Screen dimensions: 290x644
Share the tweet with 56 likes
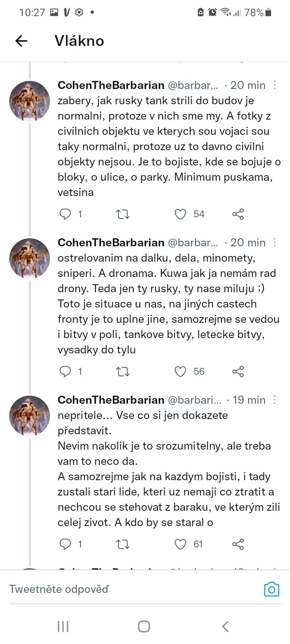(x=238, y=372)
